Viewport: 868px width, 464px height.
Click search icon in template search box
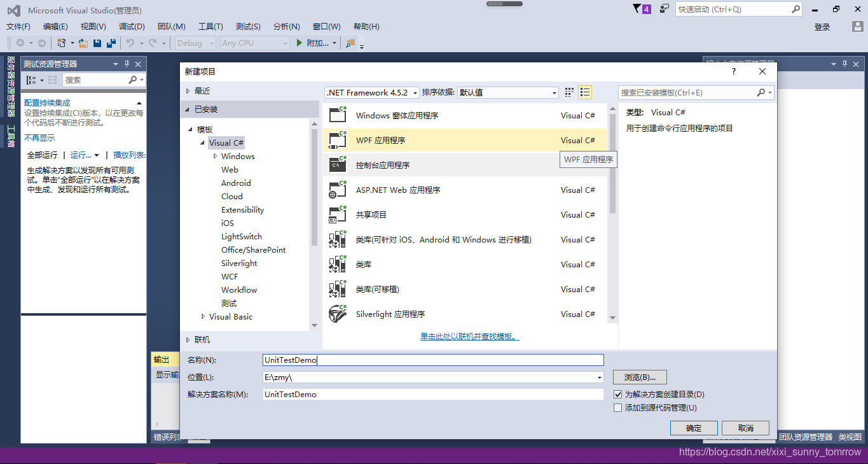[x=761, y=92]
